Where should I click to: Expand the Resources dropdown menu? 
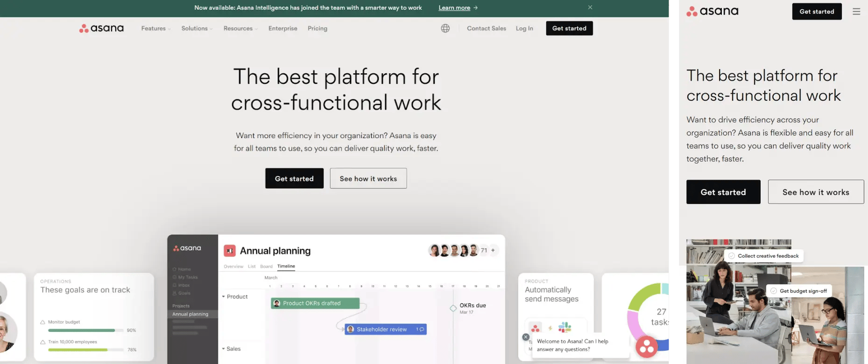point(240,28)
